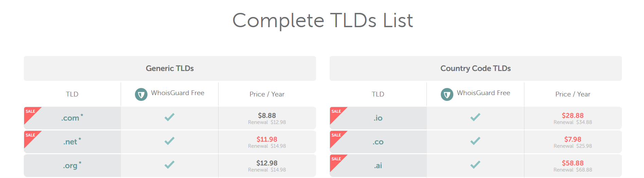This screenshot has width=644, height=178.
Task: Click the SALE badge on .net row
Action: (x=31, y=136)
